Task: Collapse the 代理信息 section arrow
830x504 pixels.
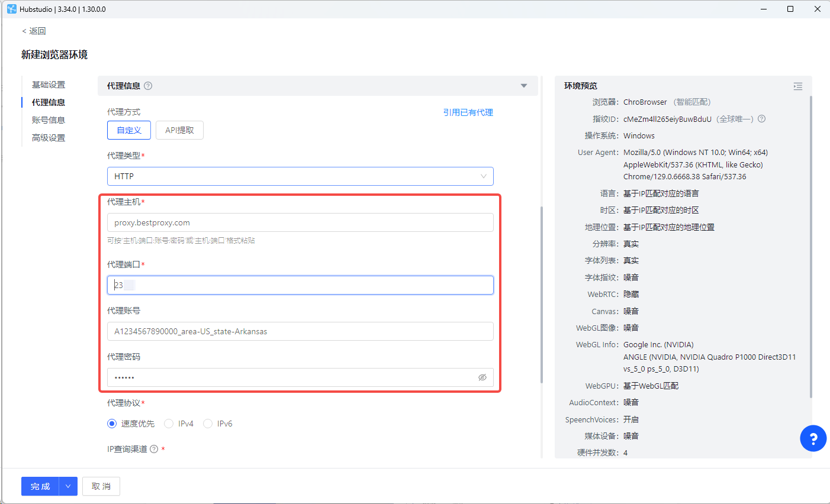Action: coord(524,86)
